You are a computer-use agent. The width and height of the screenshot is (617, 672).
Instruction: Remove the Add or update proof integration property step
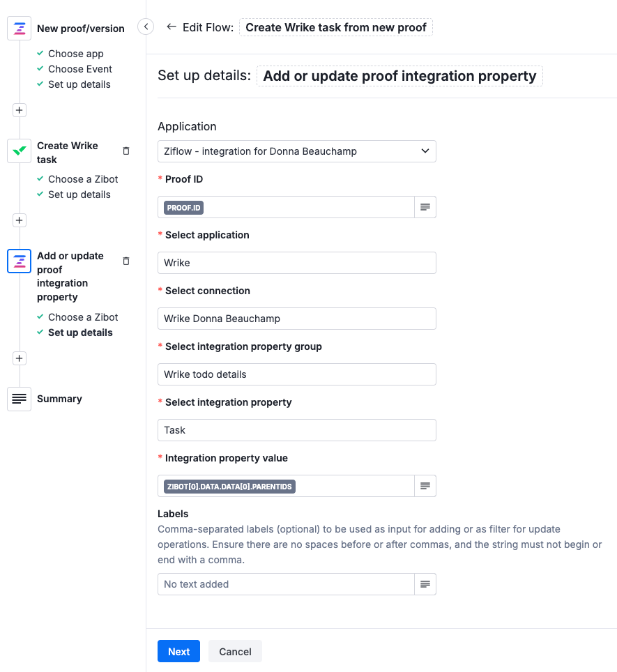(126, 261)
